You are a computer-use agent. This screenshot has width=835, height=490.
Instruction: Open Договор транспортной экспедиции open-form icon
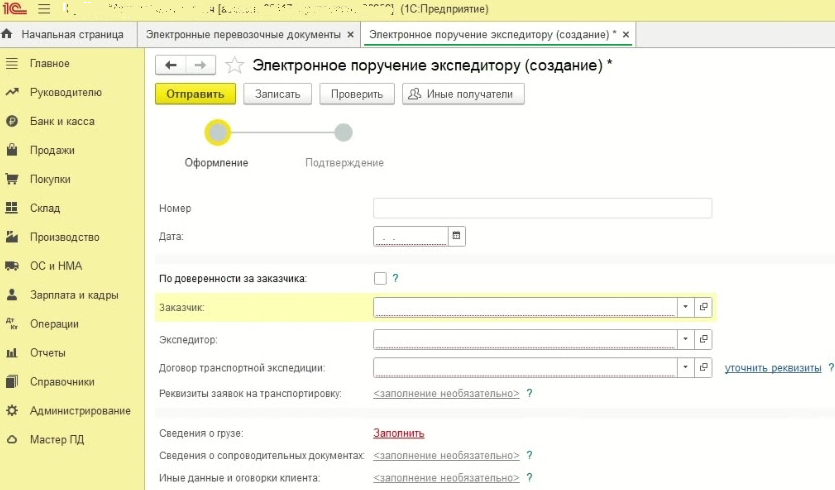[x=703, y=367]
